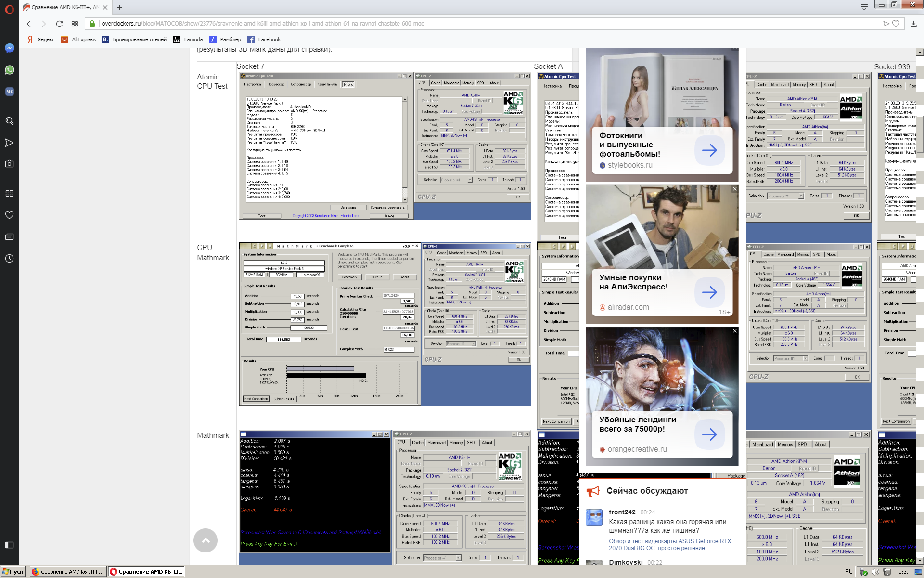
Task: Open Messenger in Opera sidebar
Action: point(9,48)
